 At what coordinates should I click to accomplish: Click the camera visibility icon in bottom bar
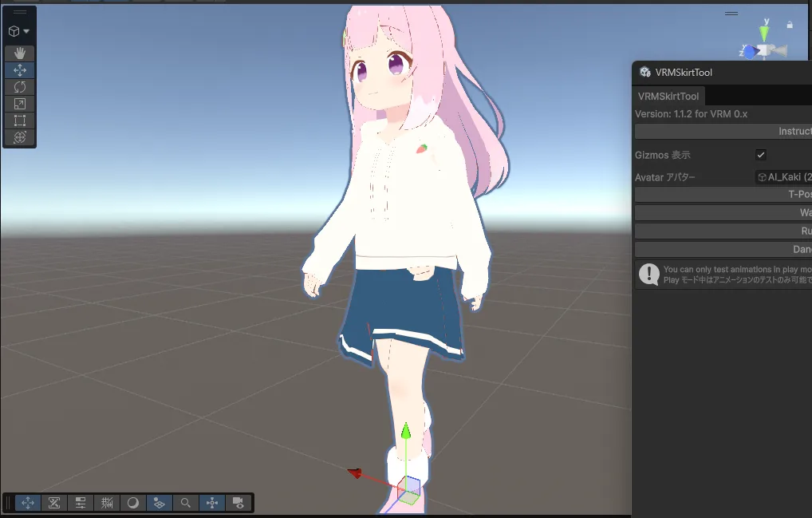pyautogui.click(x=238, y=503)
